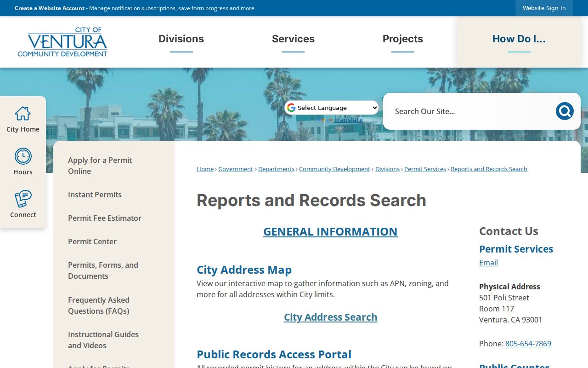The height and width of the screenshot is (368, 588).
Task: Open the Divisions menu
Action: tap(181, 39)
